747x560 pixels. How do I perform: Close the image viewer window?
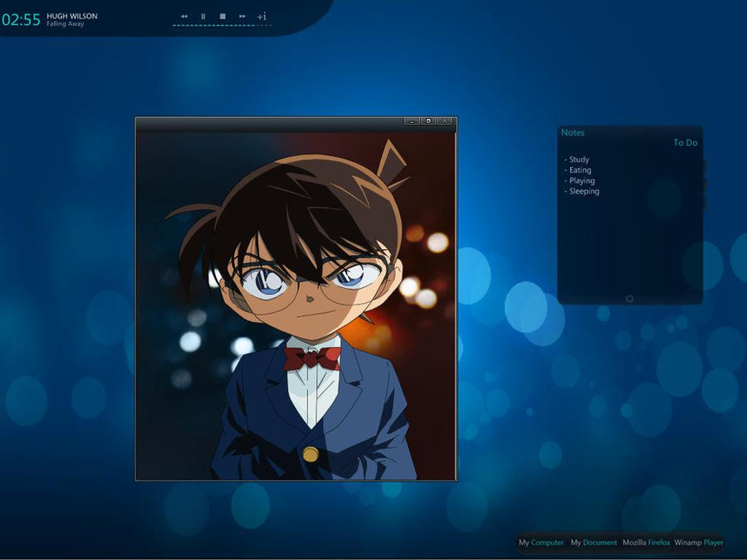click(x=445, y=121)
